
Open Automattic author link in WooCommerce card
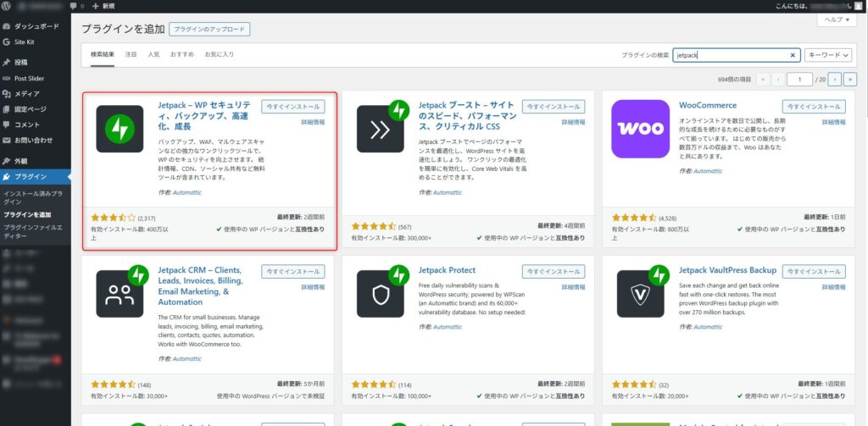[708, 171]
